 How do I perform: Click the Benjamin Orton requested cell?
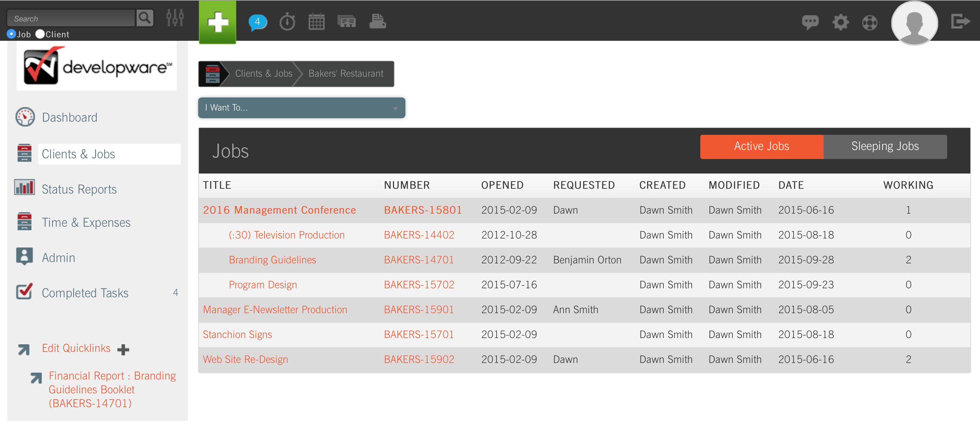pyautogui.click(x=587, y=260)
